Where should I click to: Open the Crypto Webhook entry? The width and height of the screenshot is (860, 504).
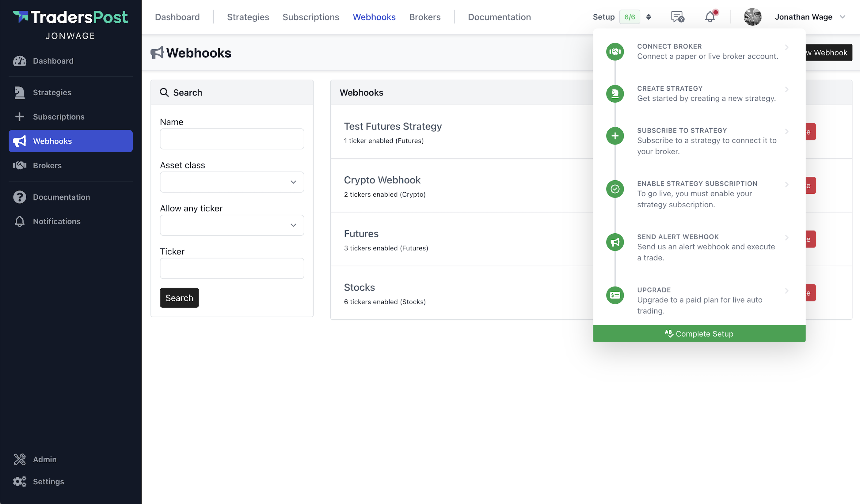(x=382, y=180)
